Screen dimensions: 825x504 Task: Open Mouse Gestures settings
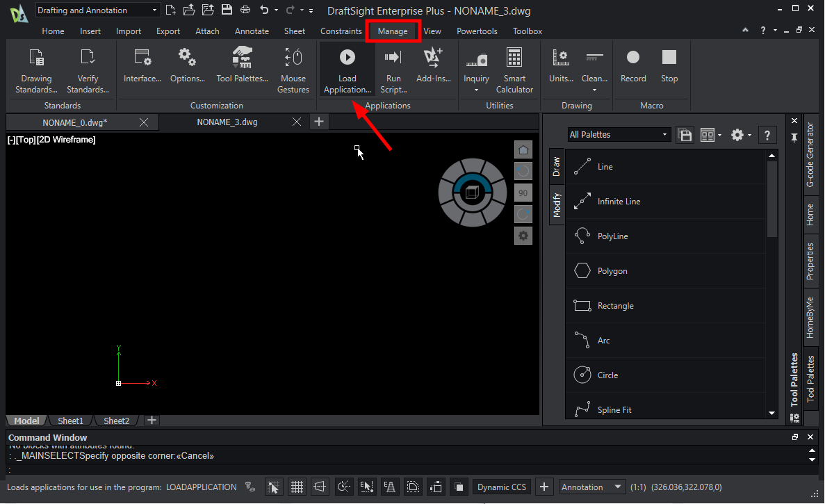click(x=293, y=70)
